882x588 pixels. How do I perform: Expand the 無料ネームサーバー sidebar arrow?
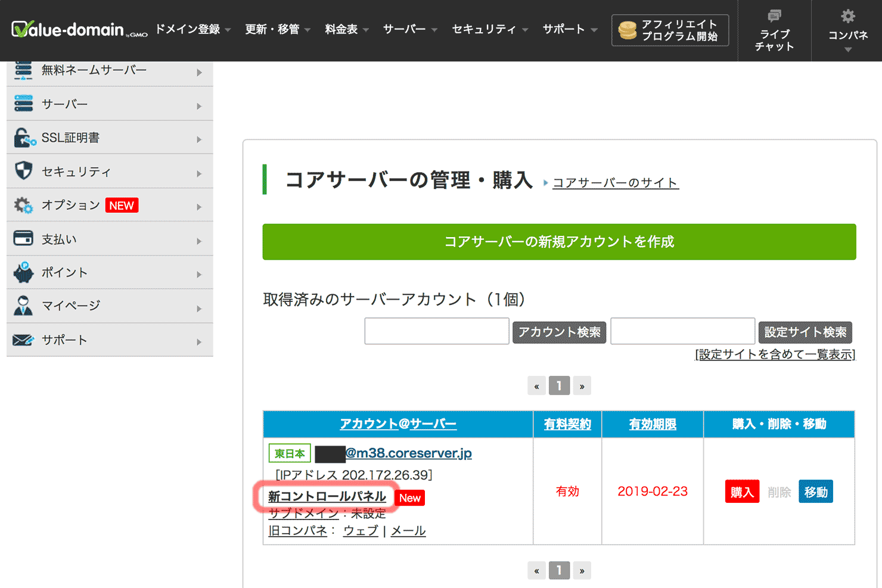(199, 72)
